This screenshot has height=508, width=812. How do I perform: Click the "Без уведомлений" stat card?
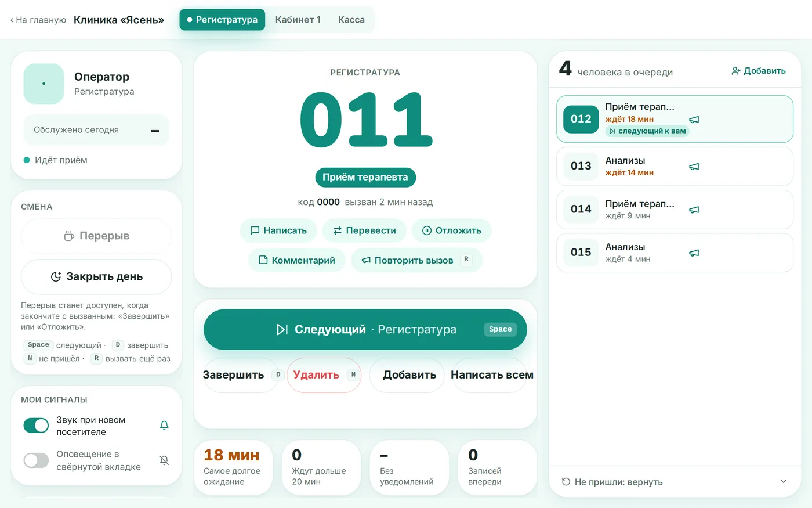pyautogui.click(x=409, y=468)
